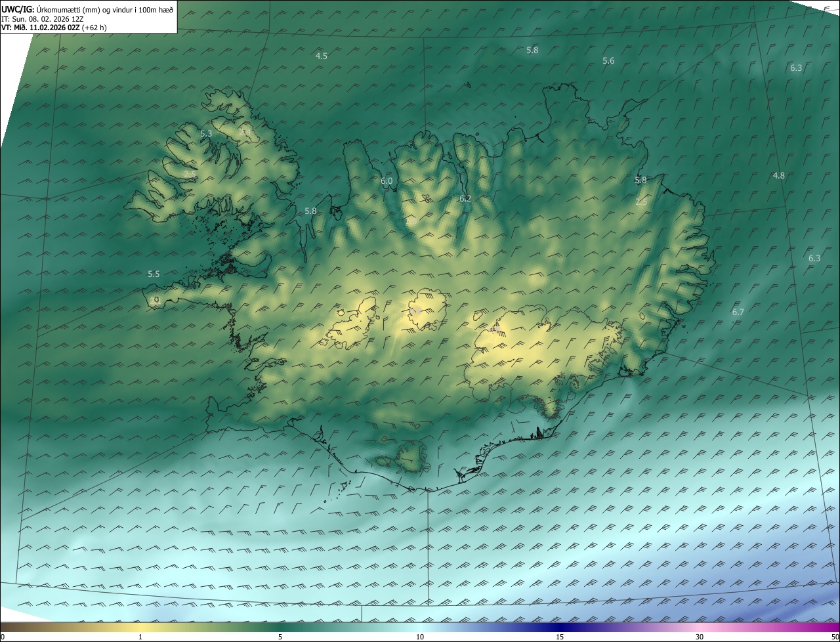Screen dimensions: 840x642
Task: Click the 5.5 value near Snæfellsnes
Action: click(154, 274)
